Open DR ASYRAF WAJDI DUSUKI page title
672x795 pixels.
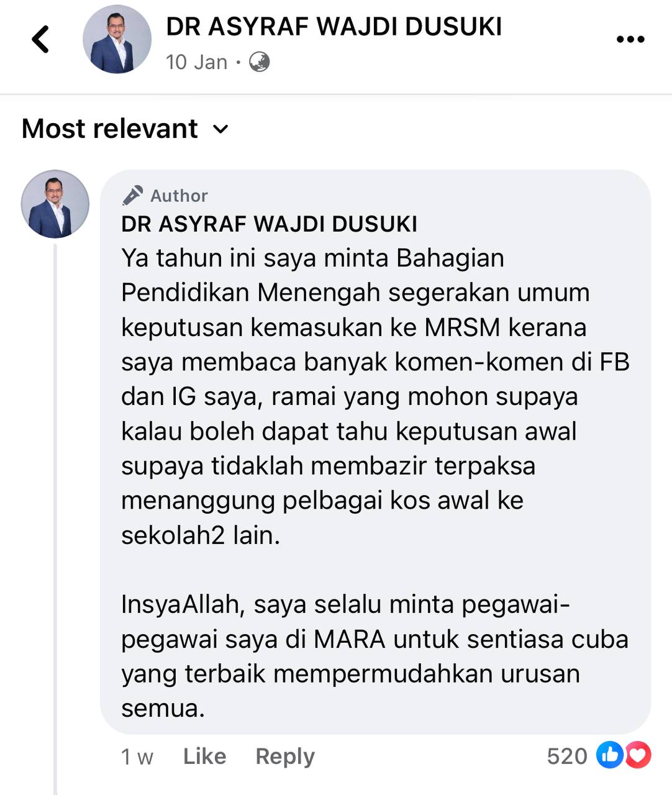point(334,27)
